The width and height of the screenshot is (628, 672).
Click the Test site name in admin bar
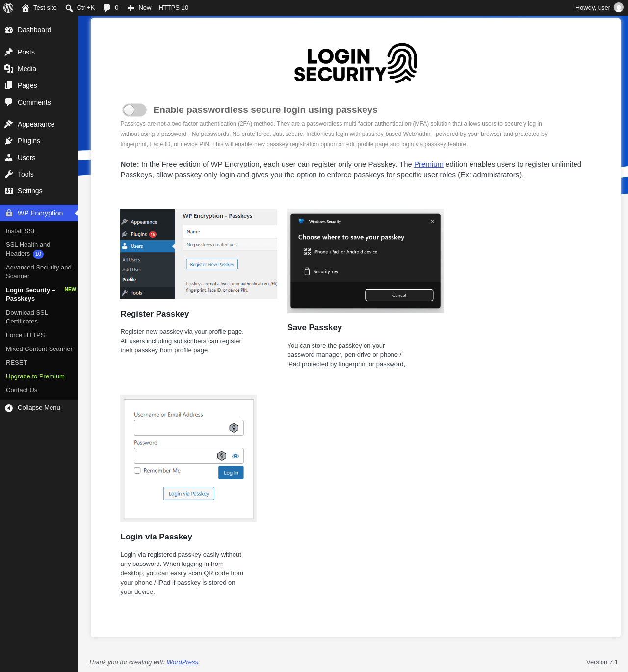tap(45, 8)
